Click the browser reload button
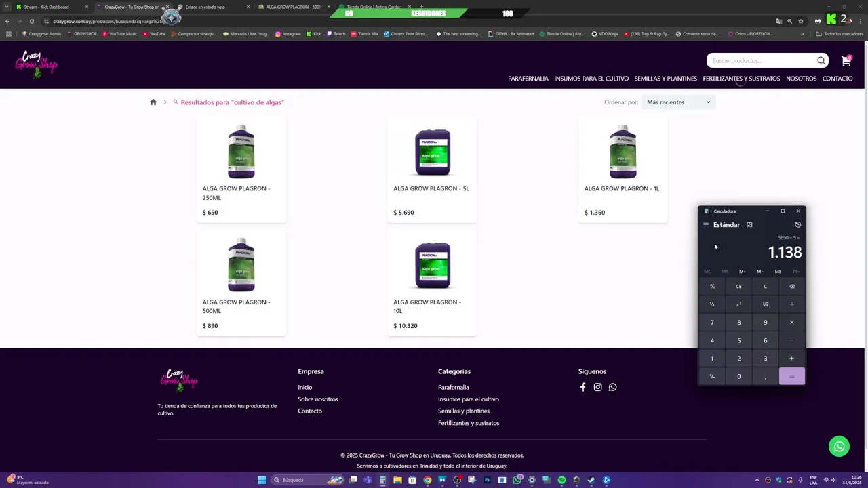 coord(31,21)
